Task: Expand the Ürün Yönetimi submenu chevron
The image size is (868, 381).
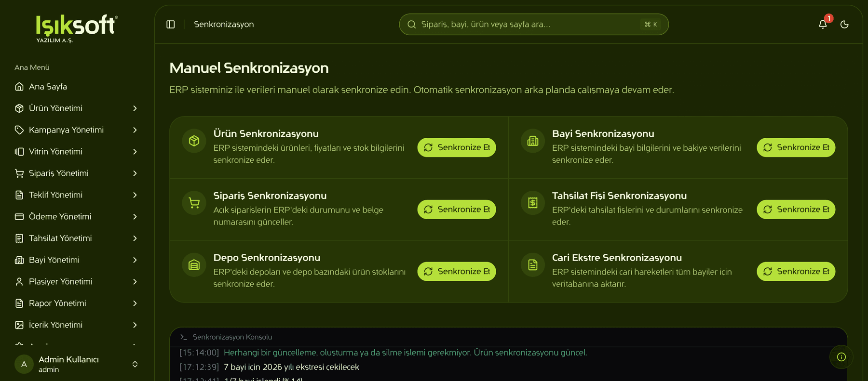Action: pos(135,108)
